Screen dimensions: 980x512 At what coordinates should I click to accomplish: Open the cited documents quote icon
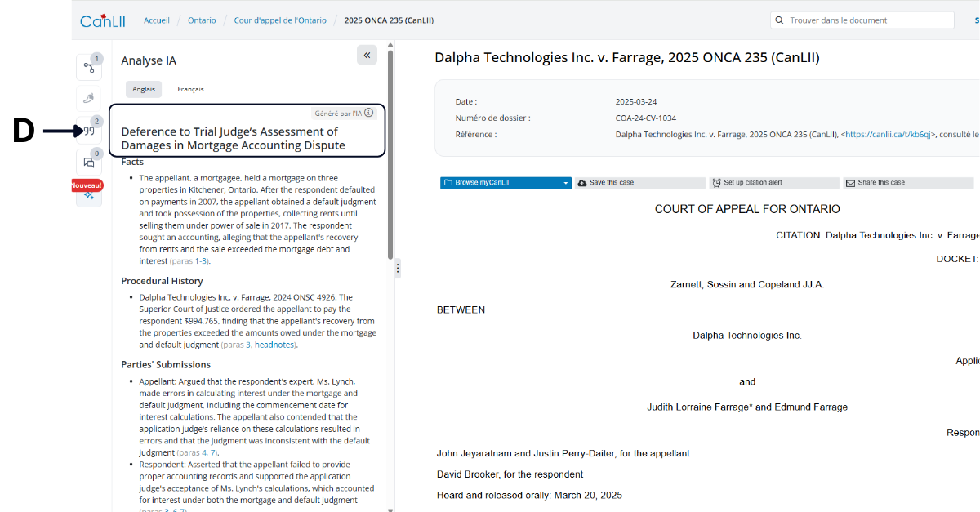(88, 131)
